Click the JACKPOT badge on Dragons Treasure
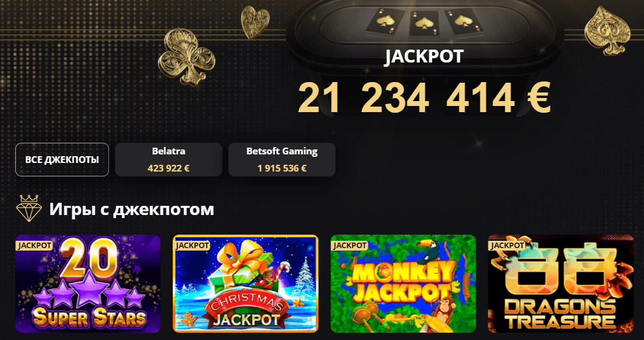The image size is (644, 340). [507, 246]
